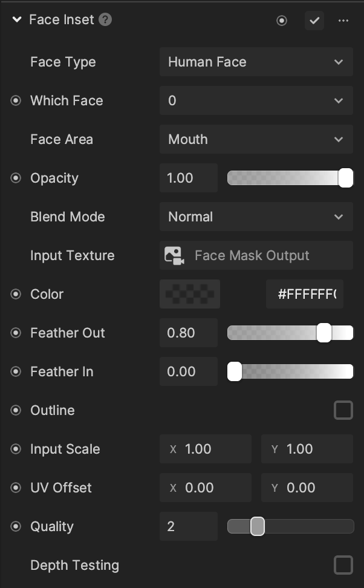Toggle the Face Inset component checkmark off
The width and height of the screenshot is (364, 588).
pos(314,20)
